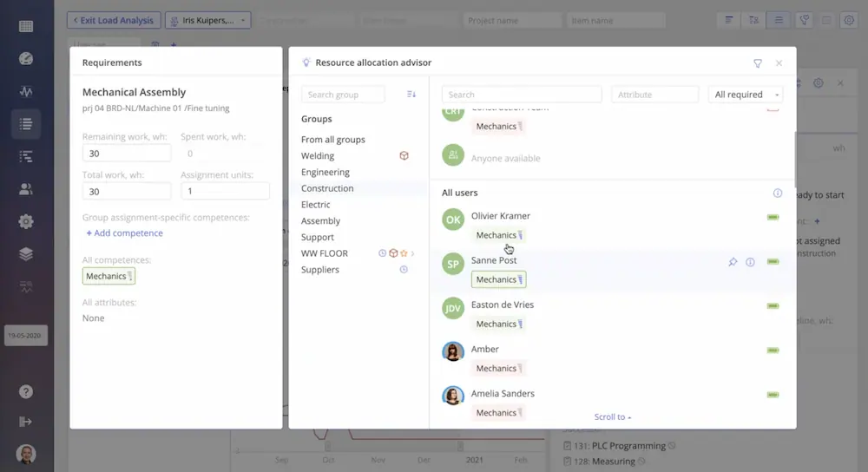868x472 pixels.
Task: Toggle Mechanics tag under Sanne Post
Action: pyautogui.click(x=498, y=279)
